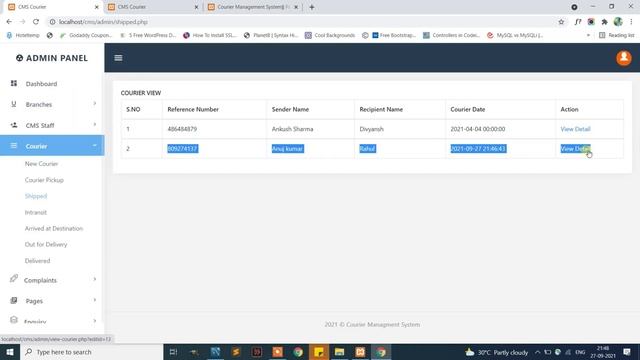The image size is (640, 360).
Task: Open the user profile avatar icon
Action: 624,58
